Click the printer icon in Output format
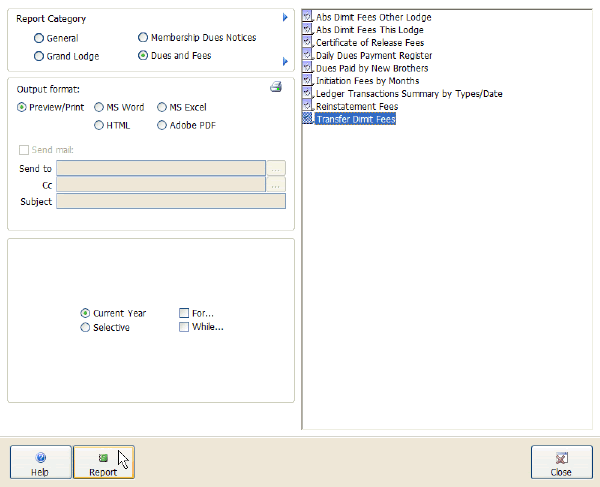Viewport: 600px width, 487px height. click(276, 88)
